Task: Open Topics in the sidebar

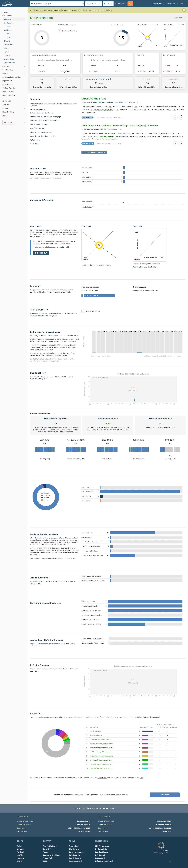Action: coord(6,52)
